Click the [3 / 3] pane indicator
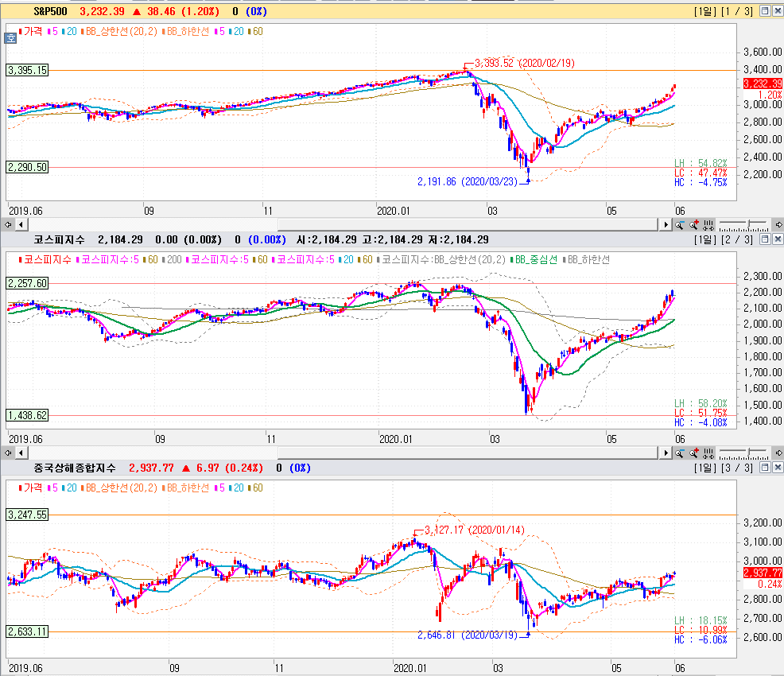 click(x=737, y=468)
